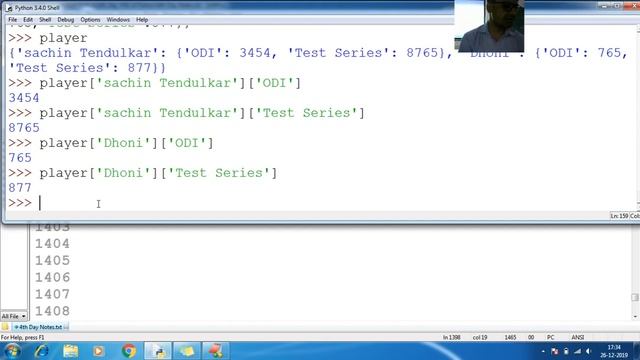This screenshot has width=640, height=360.
Task: Open the red taskbar application icon
Action: [216, 351]
